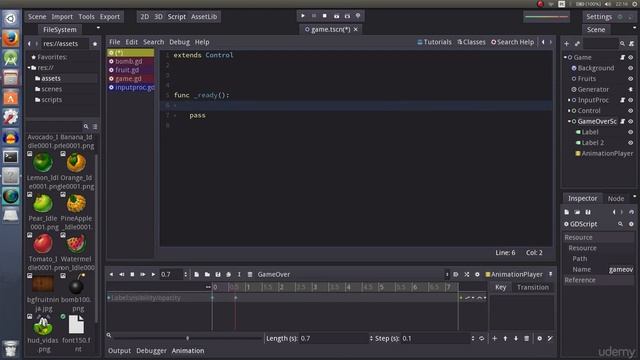Switch to the AssetLib workspace
This screenshot has width=640, height=360.
(204, 17)
